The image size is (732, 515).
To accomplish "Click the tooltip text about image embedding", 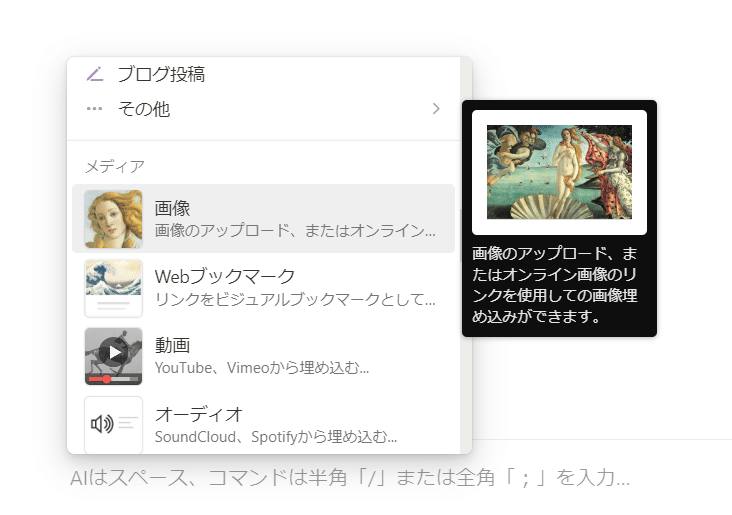I will tap(555, 285).
